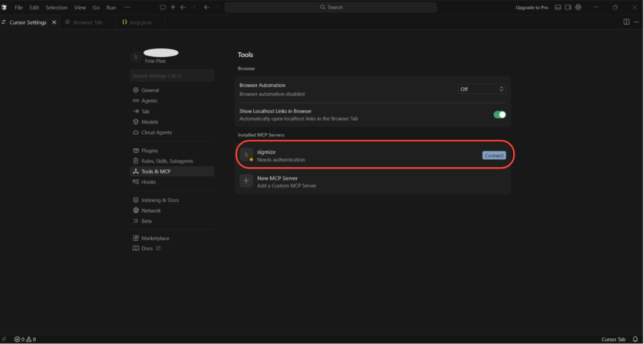Screen dimensions: 644x344
Task: Connect the sigmize MCP server
Action: tap(494, 155)
